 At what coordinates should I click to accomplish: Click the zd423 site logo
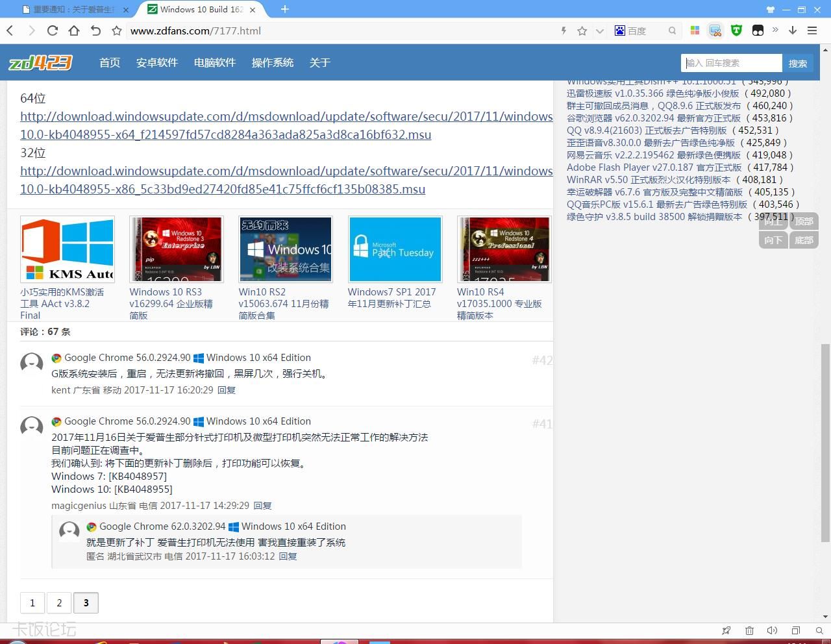tap(40, 62)
